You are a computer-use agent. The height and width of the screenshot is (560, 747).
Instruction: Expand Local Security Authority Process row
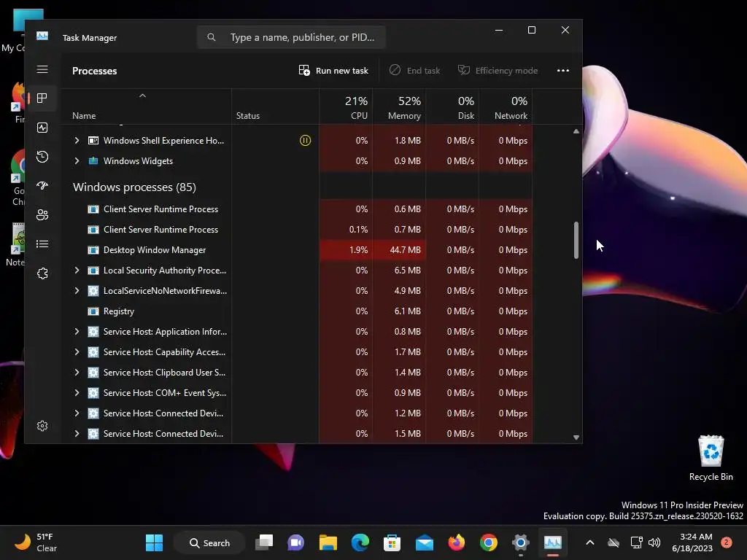pos(77,271)
